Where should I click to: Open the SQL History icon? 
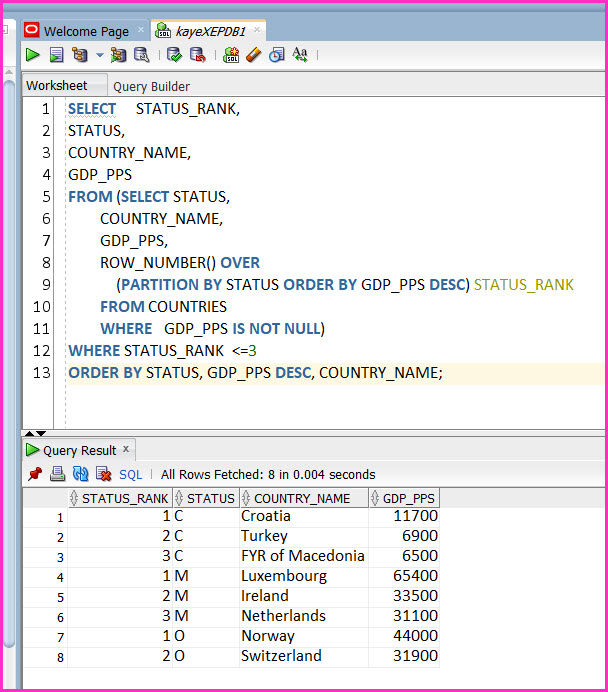[x=277, y=55]
